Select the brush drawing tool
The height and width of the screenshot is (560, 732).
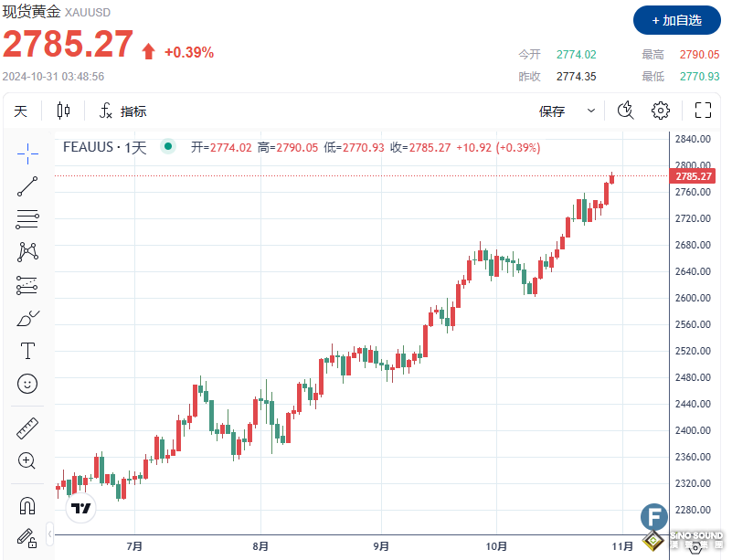[27, 318]
